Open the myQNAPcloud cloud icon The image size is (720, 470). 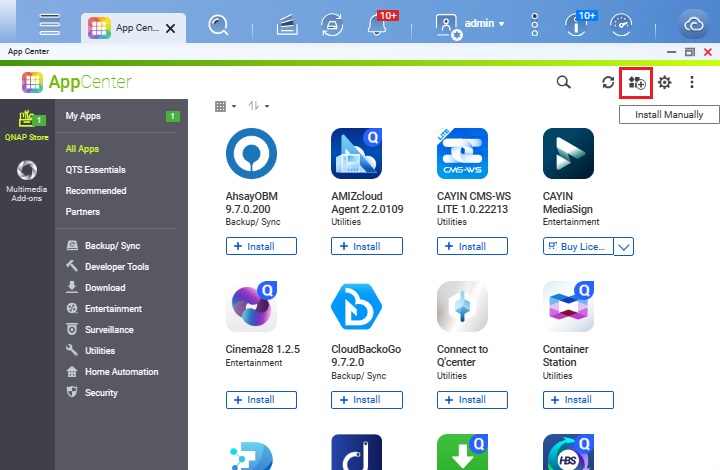(x=694, y=24)
